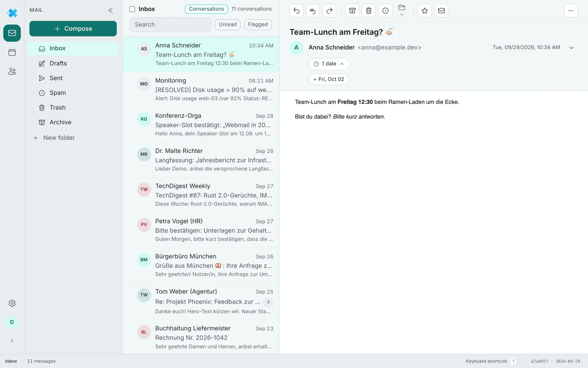Open the Sent folder
The width and height of the screenshot is (588, 368).
73,78
